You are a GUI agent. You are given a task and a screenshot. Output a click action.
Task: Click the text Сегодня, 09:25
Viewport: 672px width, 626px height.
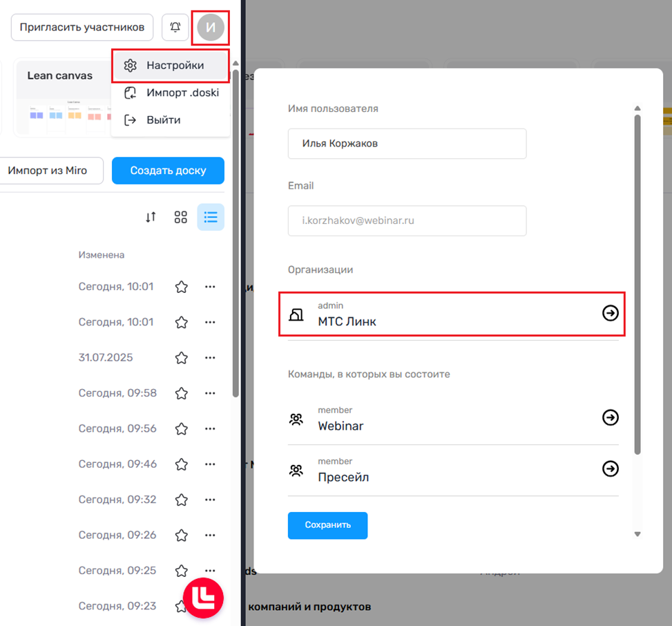click(x=117, y=571)
